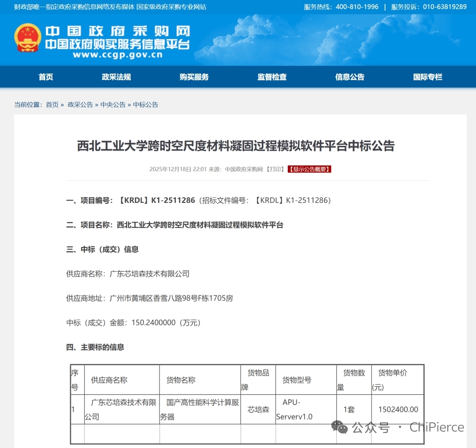Click the service hotline 400-810-1996 text

coord(357,7)
